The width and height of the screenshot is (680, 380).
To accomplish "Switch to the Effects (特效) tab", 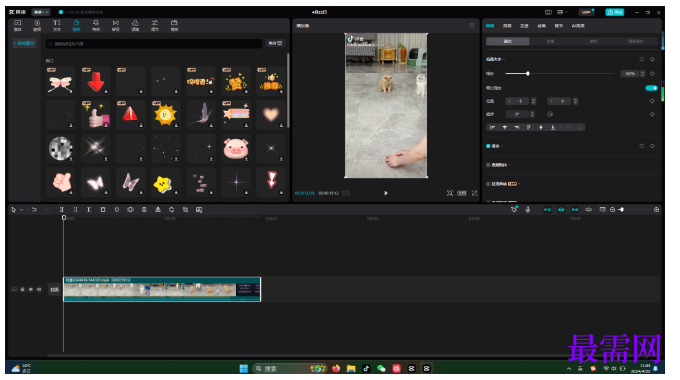I will 96,25.
